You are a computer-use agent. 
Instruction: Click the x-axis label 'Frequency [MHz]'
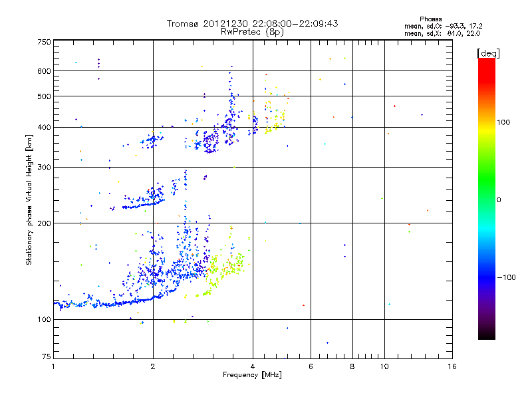(x=252, y=375)
